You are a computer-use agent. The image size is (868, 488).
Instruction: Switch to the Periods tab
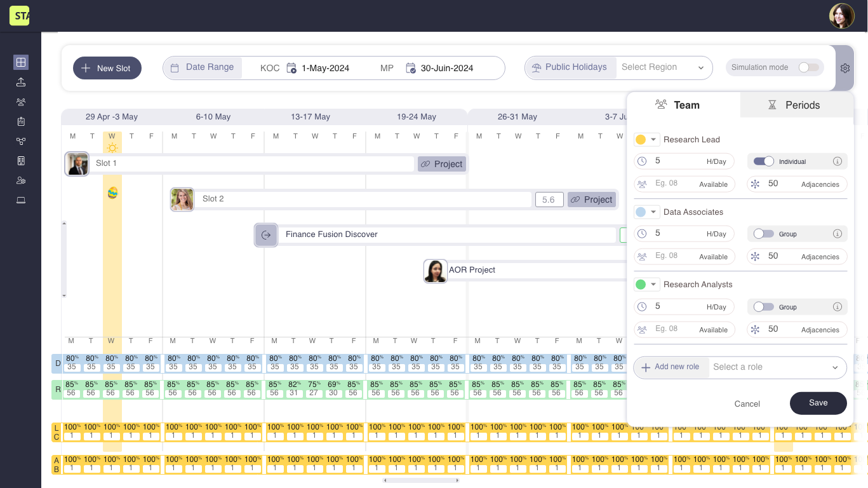(796, 105)
